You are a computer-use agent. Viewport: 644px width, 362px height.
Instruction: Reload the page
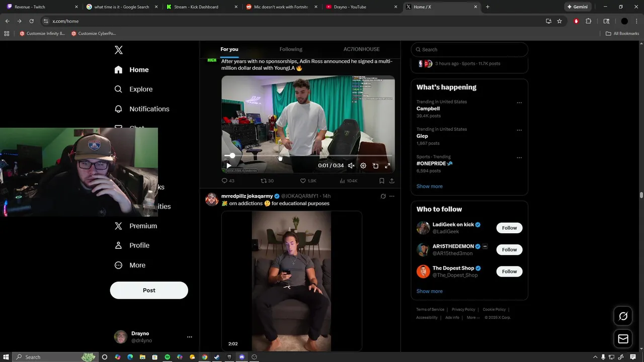click(31, 21)
